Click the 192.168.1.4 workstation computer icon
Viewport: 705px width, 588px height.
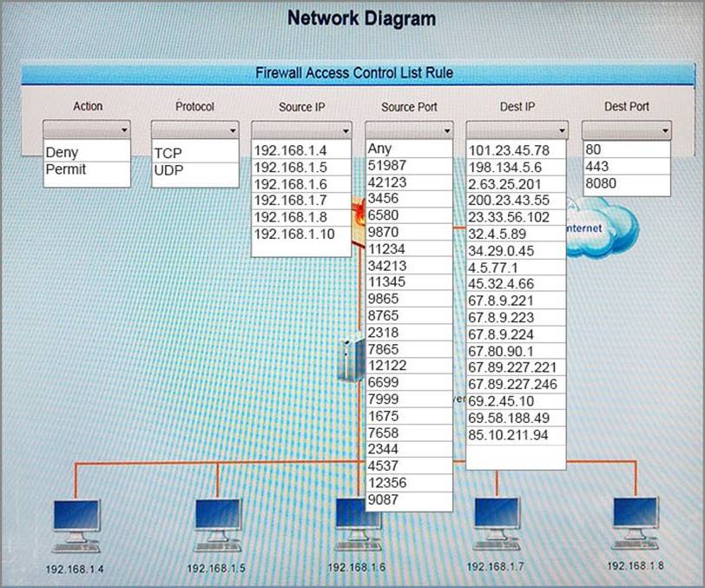[x=77, y=525]
